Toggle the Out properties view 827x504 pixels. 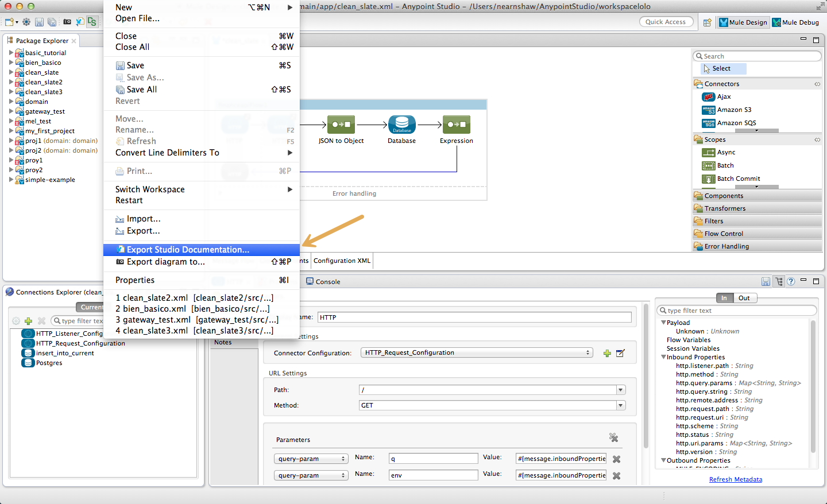tap(744, 297)
